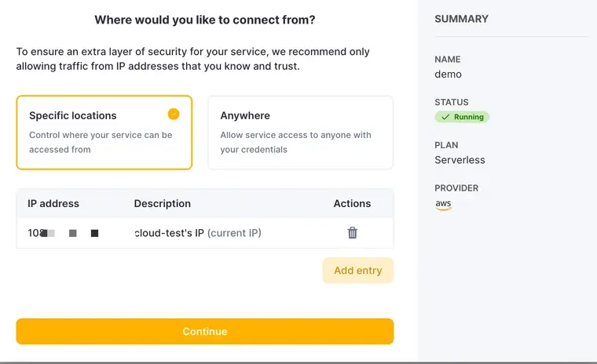The image size is (597, 364).
Task: Click the SUMMARY panel heading
Action: [461, 19]
